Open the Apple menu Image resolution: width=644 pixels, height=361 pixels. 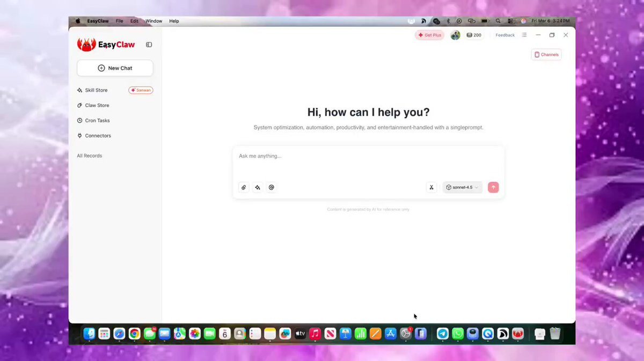[78, 21]
